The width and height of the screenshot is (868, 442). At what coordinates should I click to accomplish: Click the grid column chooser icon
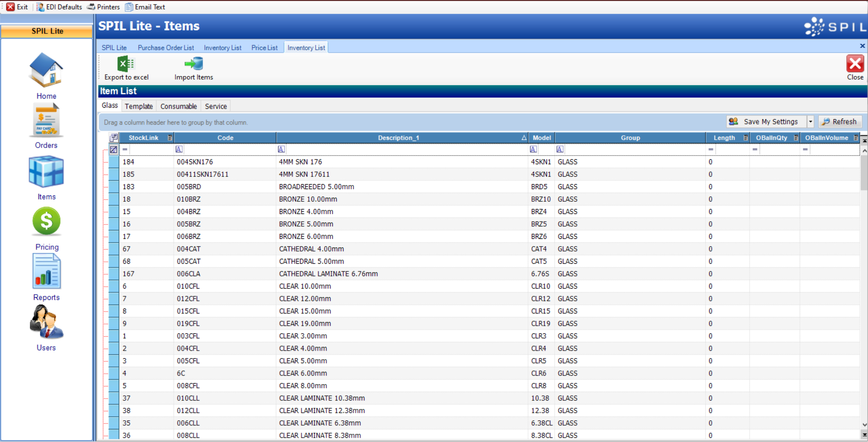pos(113,138)
